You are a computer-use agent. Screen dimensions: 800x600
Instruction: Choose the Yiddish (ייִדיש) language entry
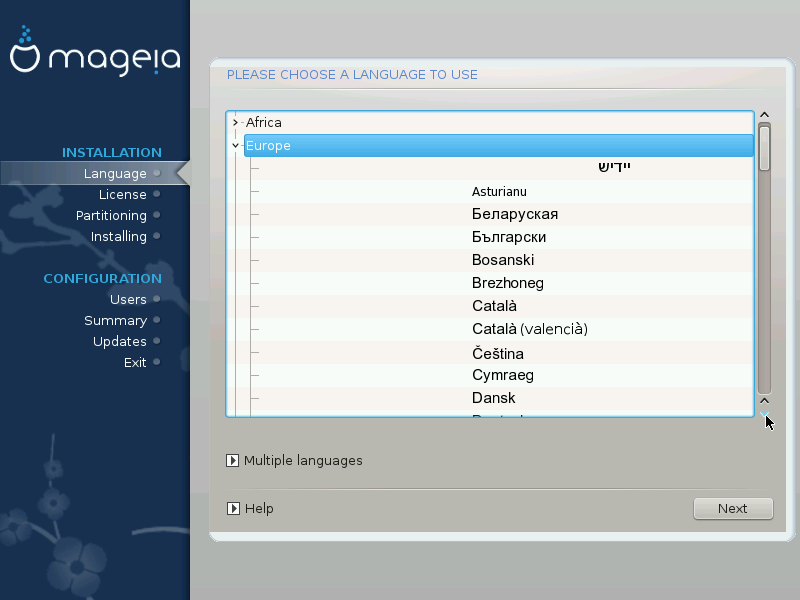point(614,167)
